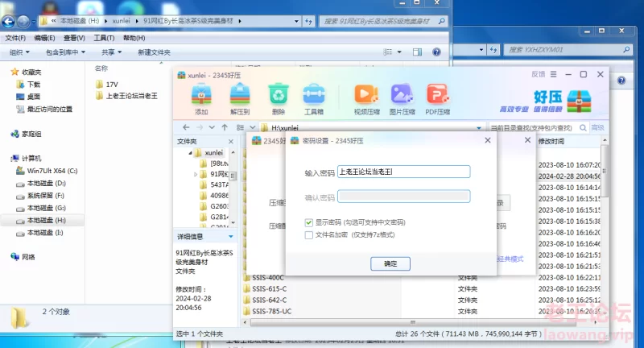This screenshot has width=644, height=348.
Task: Select Win7Ult X64 (C:) drive
Action: [x=47, y=171]
